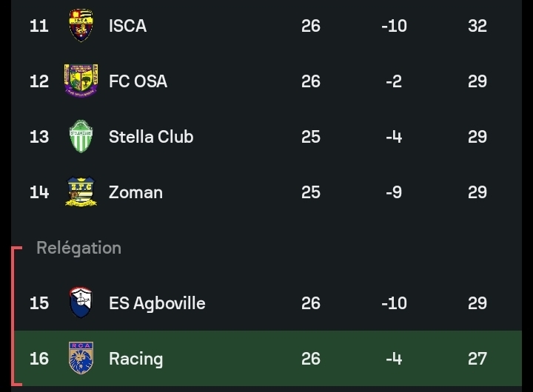This screenshot has width=533, height=392.
Task: Open the Zoman team name
Action: (x=135, y=192)
